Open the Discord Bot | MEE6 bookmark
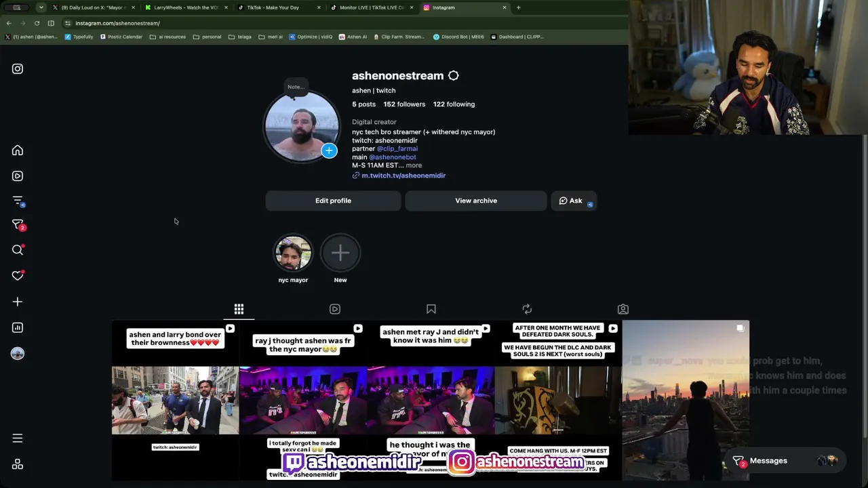Viewport: 868px width, 488px height. [459, 37]
